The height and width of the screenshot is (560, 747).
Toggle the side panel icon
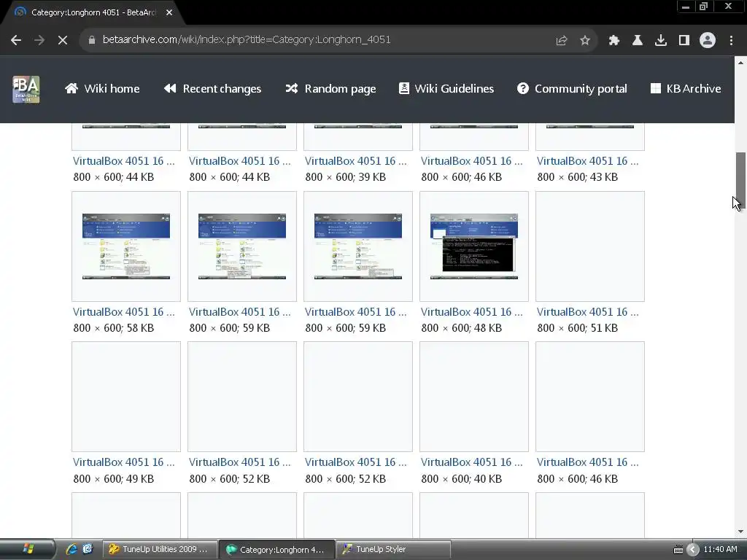point(684,41)
